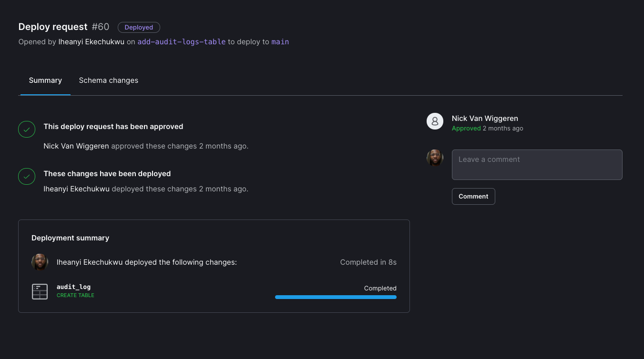Click the green approved checkmark icon
This screenshot has width=644, height=359.
[x=27, y=129]
